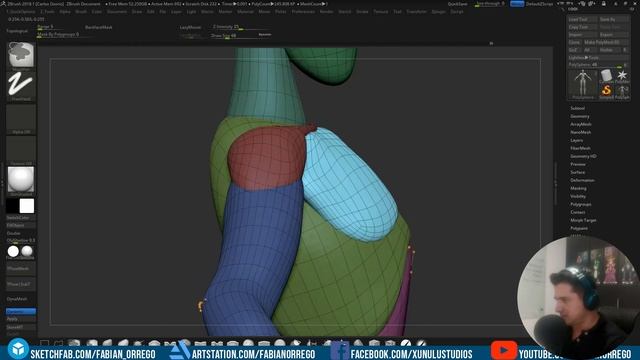Screen dimensions: 640x360
Task: Expand the Subtool section
Action: tap(577, 108)
